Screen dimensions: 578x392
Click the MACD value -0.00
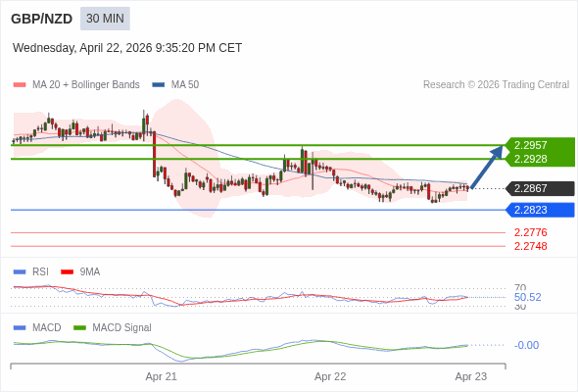(x=526, y=346)
